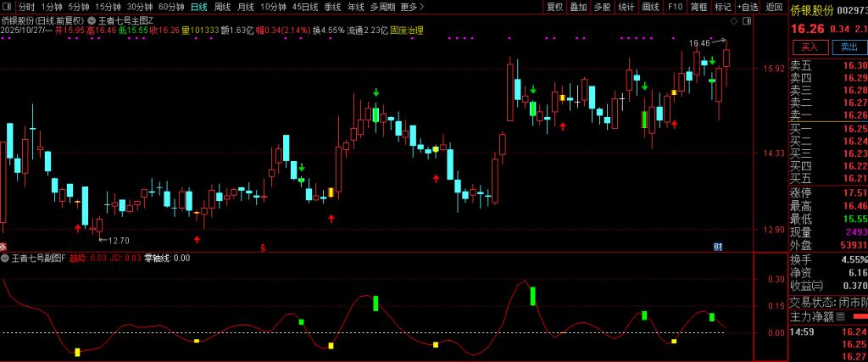Expand the 王者七号主图Z indicator dropdown
Image resolution: width=868 pixels, height=362 pixels.
tap(92, 19)
